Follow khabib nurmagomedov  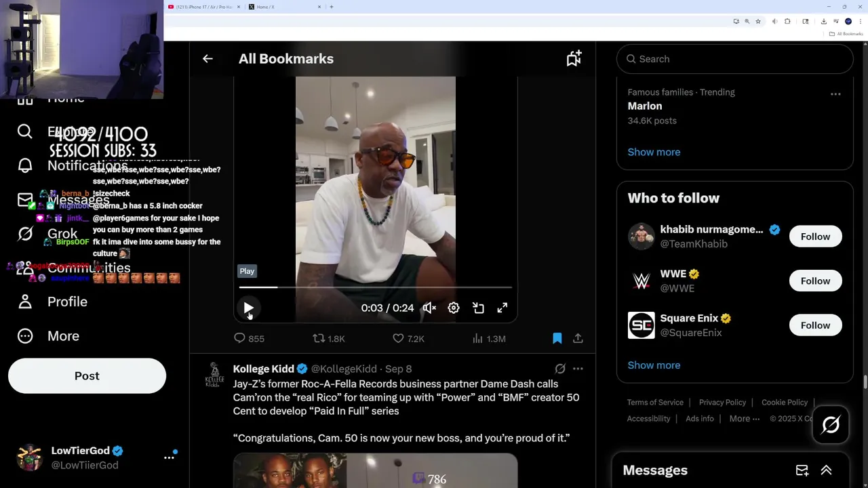[815, 237]
